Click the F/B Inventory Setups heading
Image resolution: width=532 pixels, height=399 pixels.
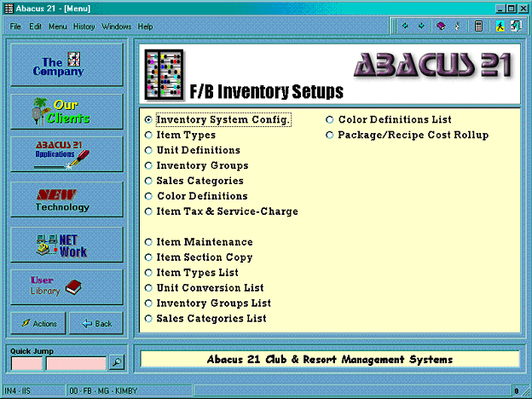[x=266, y=91]
